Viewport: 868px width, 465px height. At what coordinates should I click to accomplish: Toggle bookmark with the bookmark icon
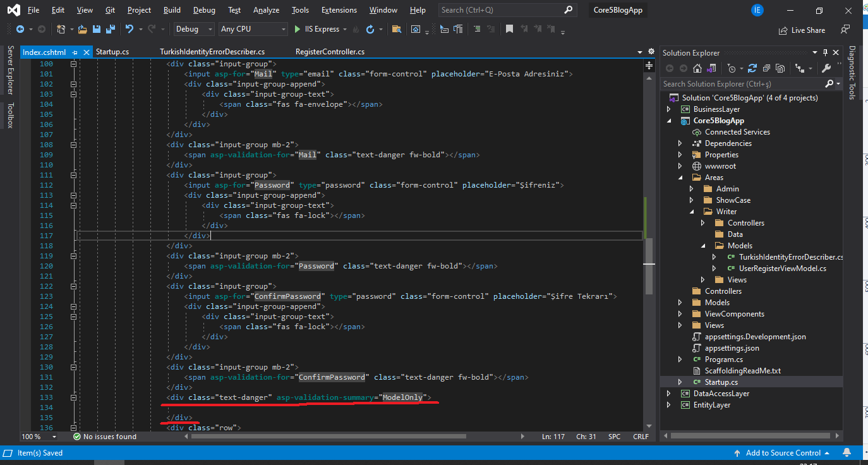click(509, 29)
